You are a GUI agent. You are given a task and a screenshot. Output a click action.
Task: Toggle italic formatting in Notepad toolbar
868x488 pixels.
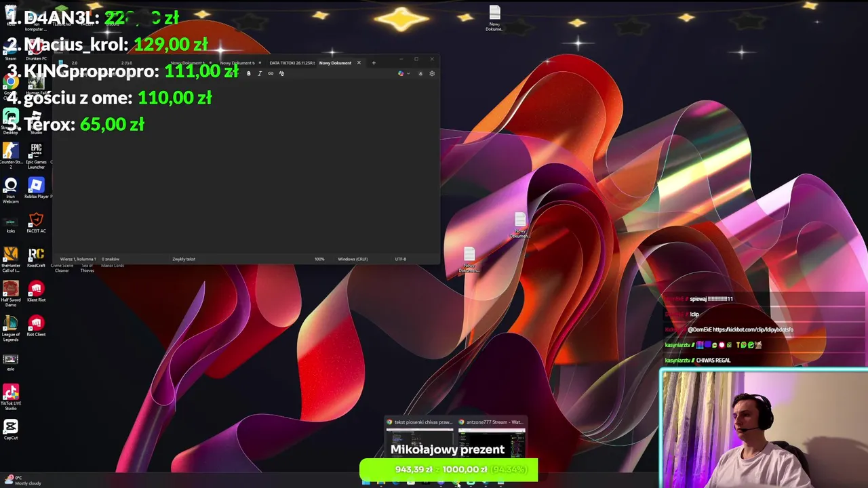click(x=260, y=73)
